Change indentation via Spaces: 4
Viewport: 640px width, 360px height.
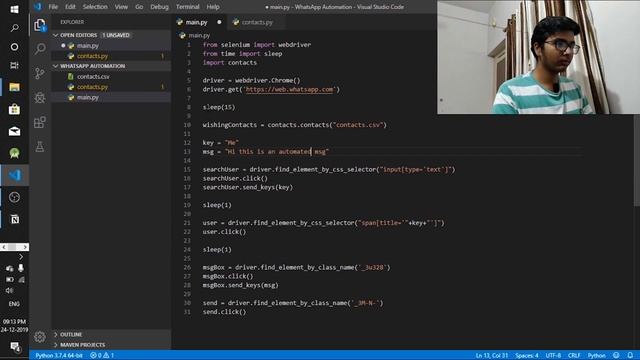[527, 356]
